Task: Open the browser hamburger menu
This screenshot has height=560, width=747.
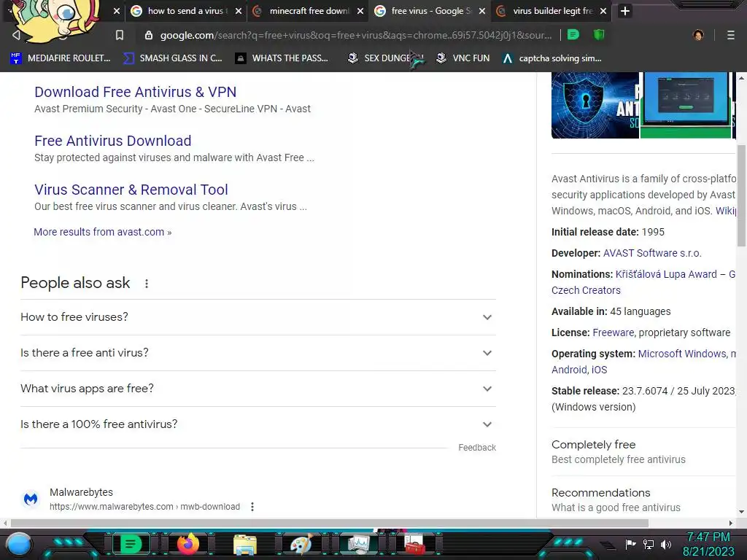Action: tap(731, 35)
